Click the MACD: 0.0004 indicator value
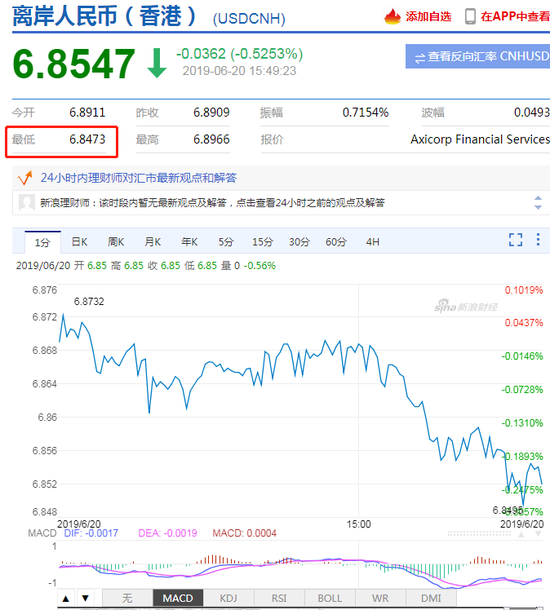The height and width of the screenshot is (610, 550). click(x=244, y=533)
